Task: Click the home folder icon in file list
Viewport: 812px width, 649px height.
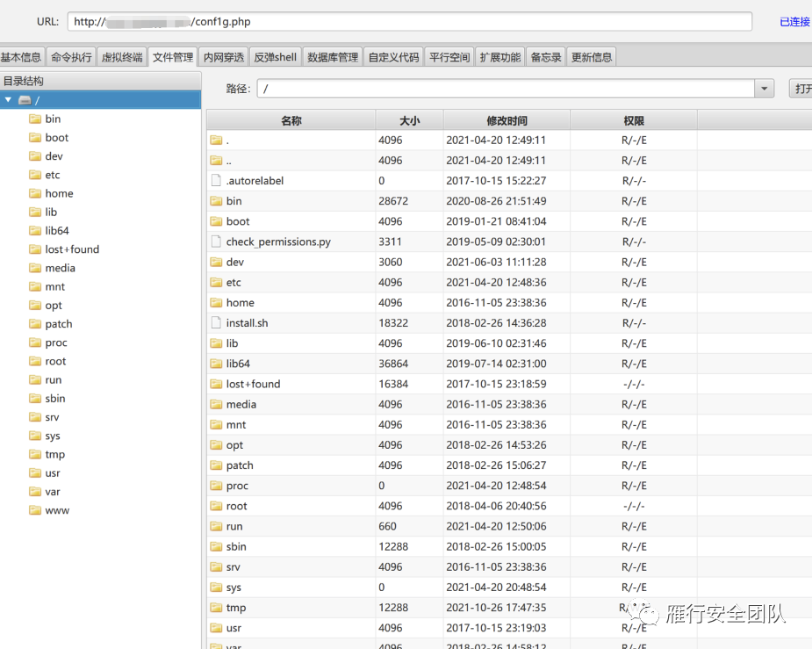Action: (x=216, y=303)
